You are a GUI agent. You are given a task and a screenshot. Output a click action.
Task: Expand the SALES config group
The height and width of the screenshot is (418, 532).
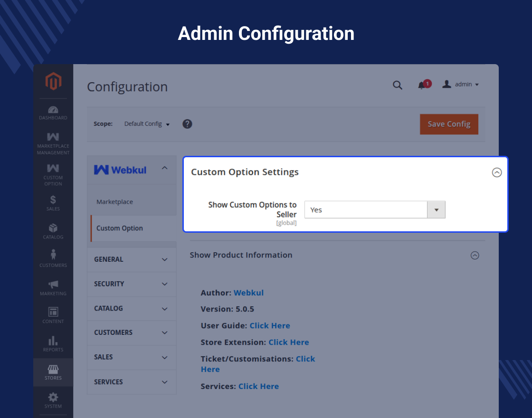pyautogui.click(x=132, y=357)
